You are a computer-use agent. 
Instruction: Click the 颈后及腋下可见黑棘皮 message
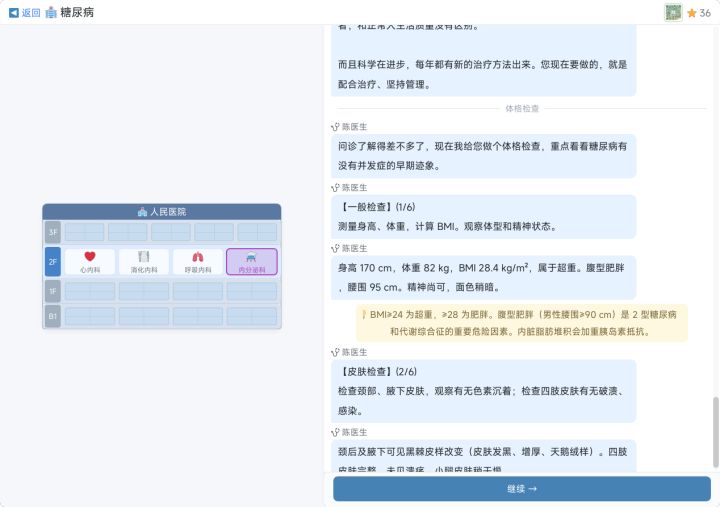(x=484, y=456)
